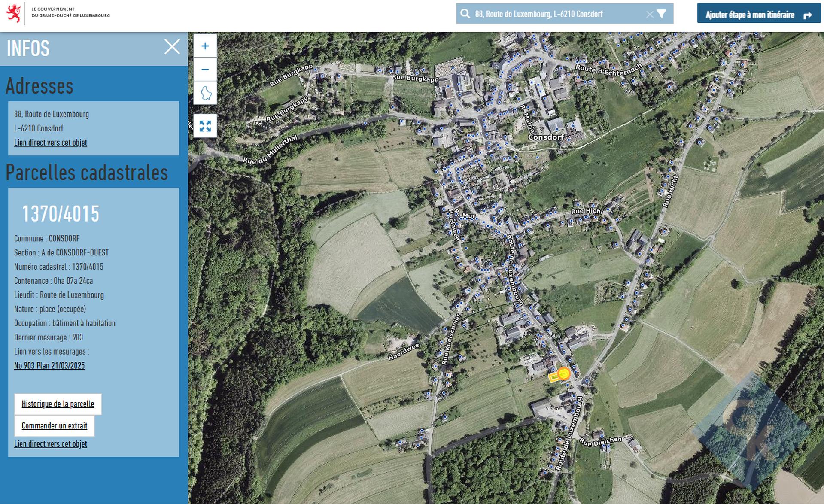Click the Luxembourg country outline icon

click(x=205, y=93)
